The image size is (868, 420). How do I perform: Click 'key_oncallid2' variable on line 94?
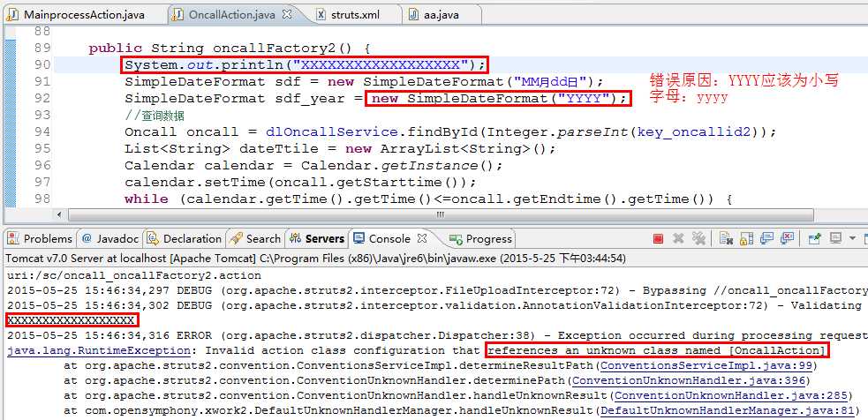(695, 132)
